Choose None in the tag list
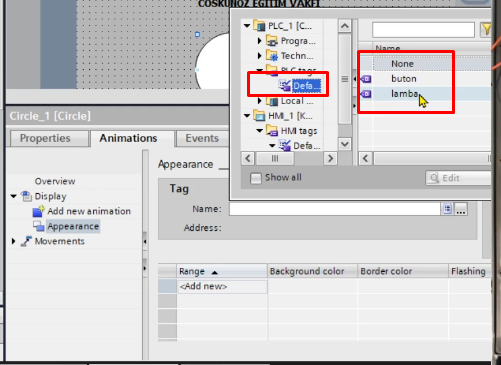 pos(402,64)
